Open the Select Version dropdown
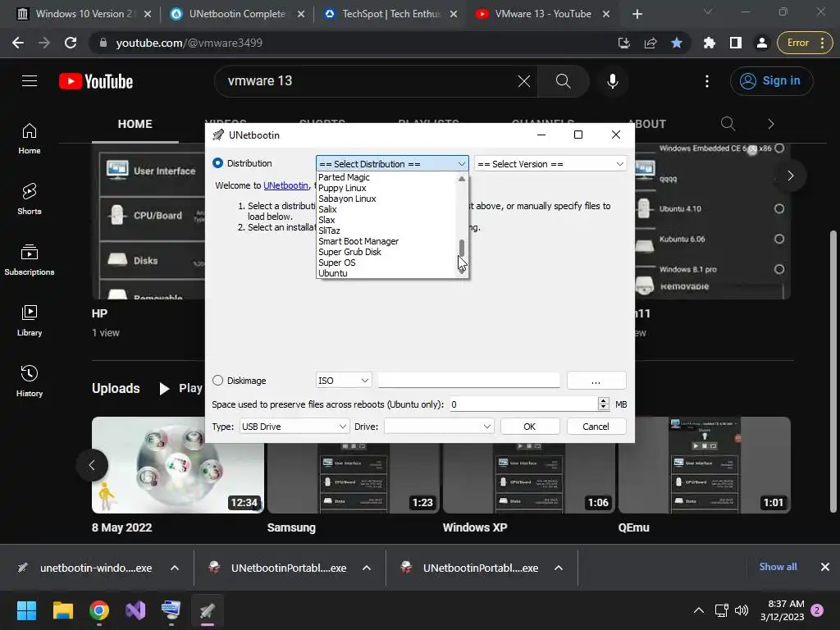 [x=550, y=163]
